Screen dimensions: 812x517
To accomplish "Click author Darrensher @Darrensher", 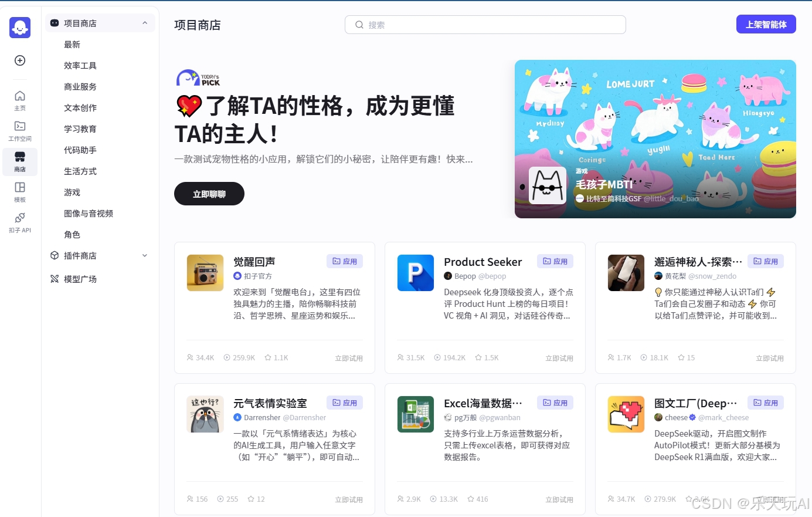I will (x=280, y=417).
